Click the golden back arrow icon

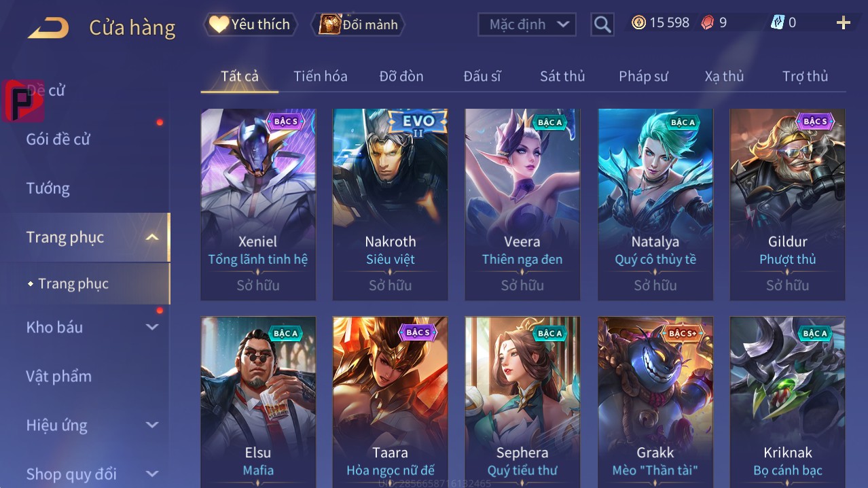[48, 28]
